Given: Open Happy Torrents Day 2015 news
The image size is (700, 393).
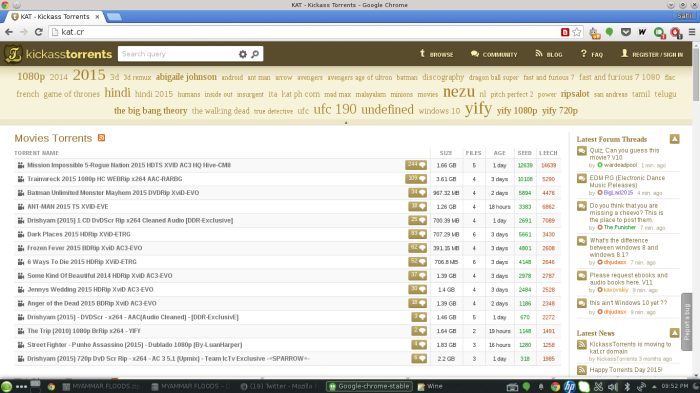Looking at the screenshot, I should click(x=625, y=370).
